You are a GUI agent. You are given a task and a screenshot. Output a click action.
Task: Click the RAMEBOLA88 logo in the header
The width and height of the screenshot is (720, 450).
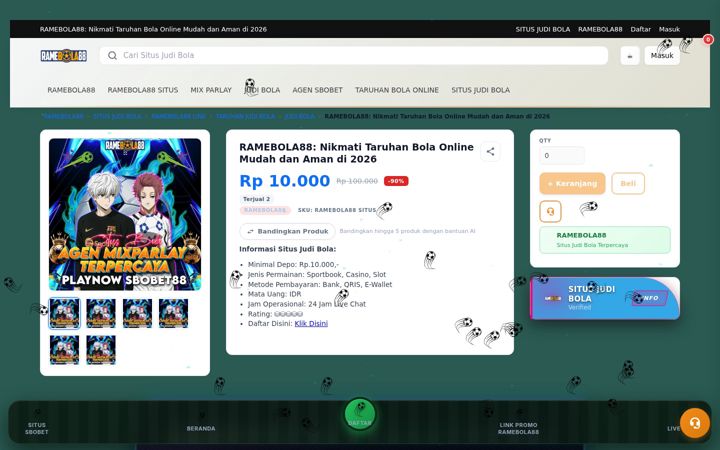[63, 56]
